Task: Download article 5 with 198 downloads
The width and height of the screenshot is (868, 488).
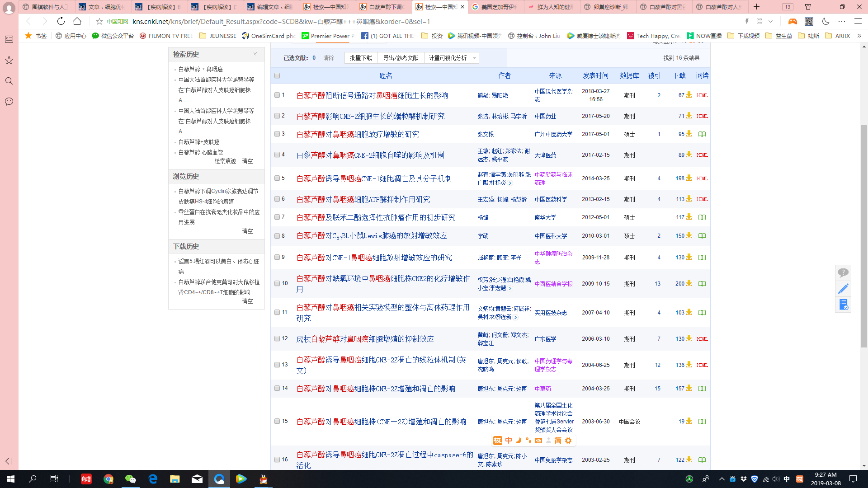Action: tap(689, 178)
